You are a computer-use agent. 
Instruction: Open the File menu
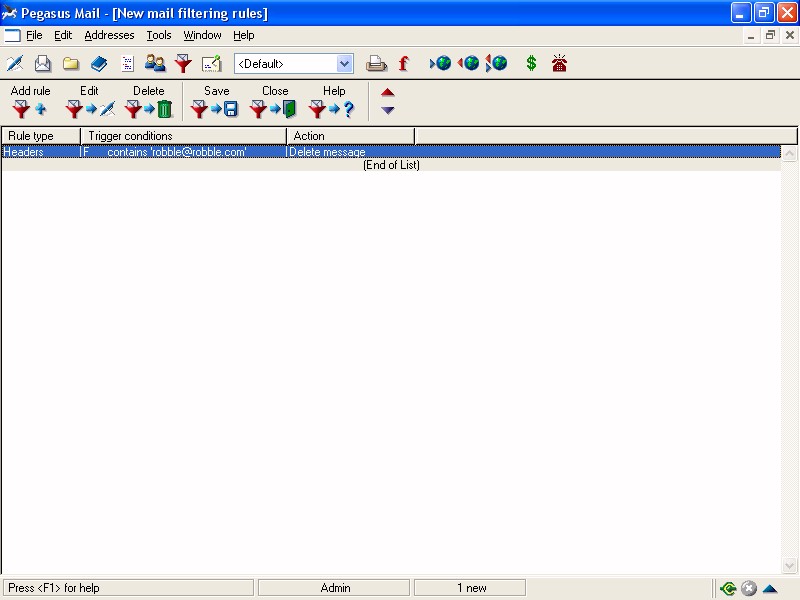click(34, 35)
